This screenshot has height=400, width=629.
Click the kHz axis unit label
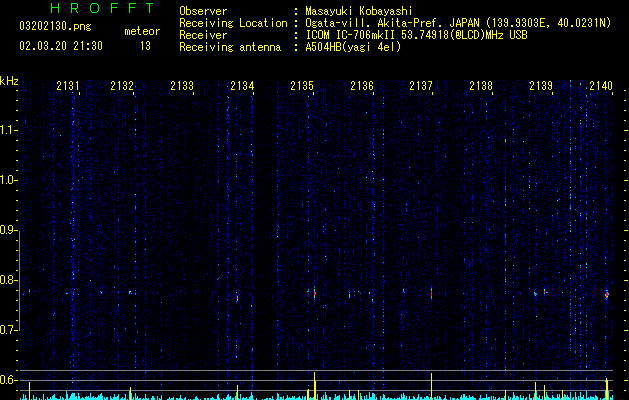pos(9,81)
